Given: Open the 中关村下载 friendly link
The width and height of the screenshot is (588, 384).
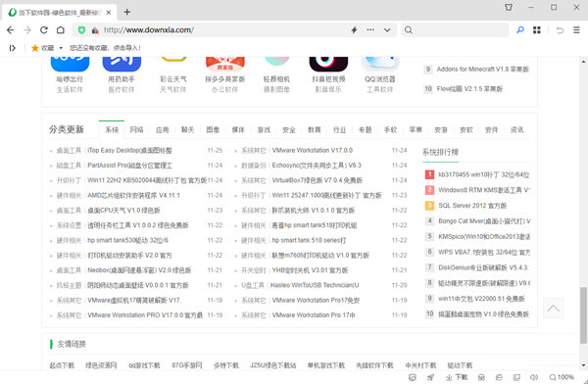Looking at the screenshot, I should point(420,365).
